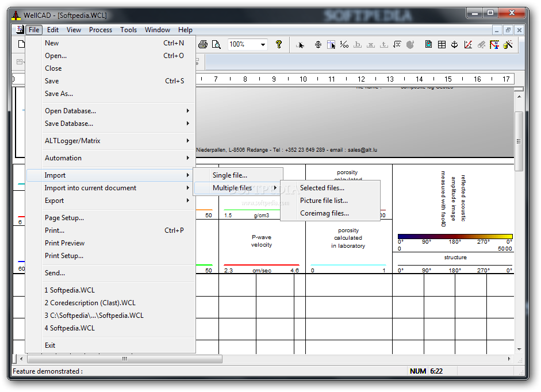
Task: Click the grayed 'x' toolbar icon
Action: click(371, 44)
